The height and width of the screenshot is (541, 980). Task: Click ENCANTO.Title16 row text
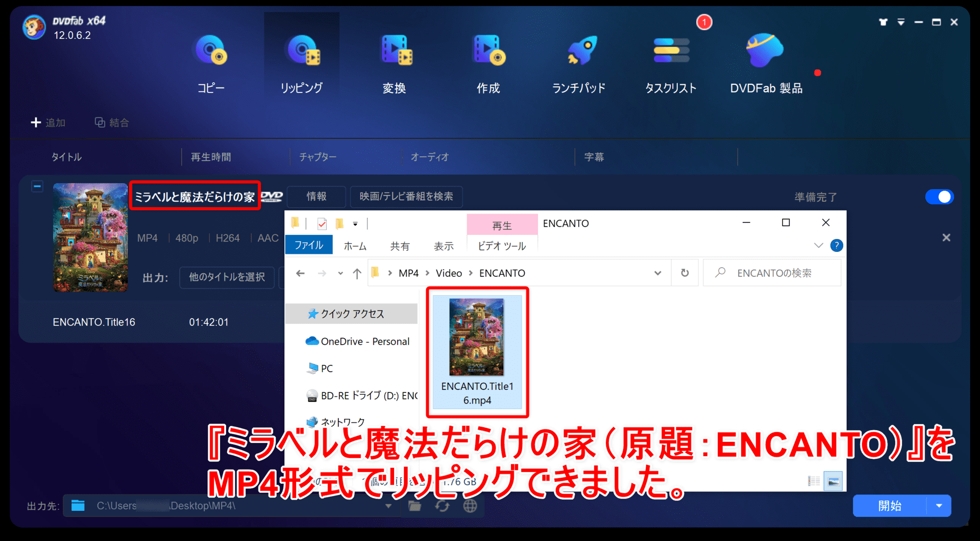tap(94, 322)
